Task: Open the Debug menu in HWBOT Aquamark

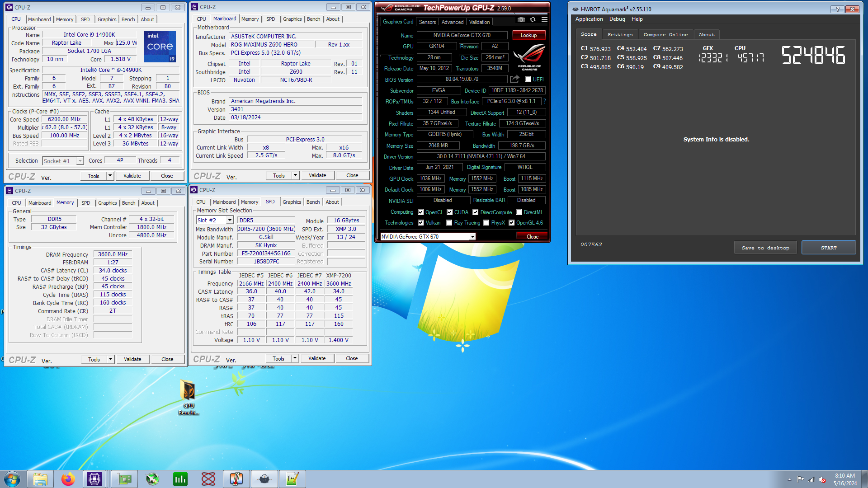Action: coord(617,19)
